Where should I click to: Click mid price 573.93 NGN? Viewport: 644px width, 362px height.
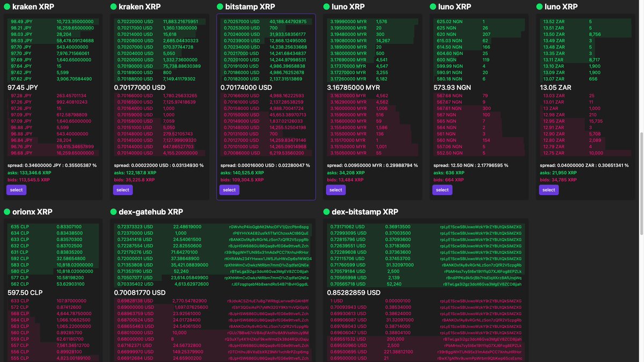pyautogui.click(x=452, y=87)
